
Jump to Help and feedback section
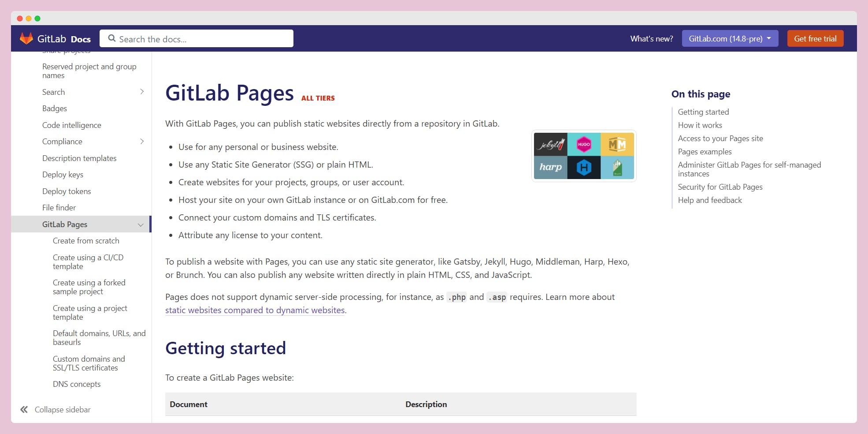pos(710,200)
